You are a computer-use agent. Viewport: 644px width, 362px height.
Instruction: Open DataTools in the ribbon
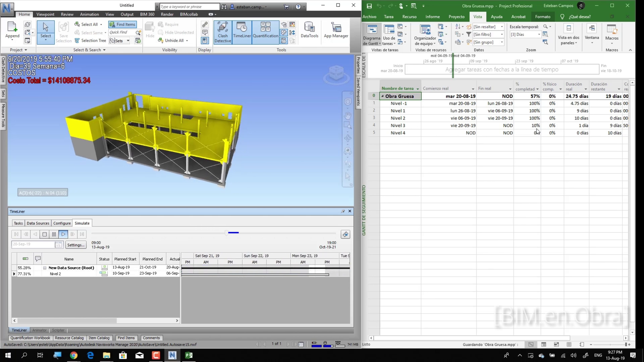309,30
